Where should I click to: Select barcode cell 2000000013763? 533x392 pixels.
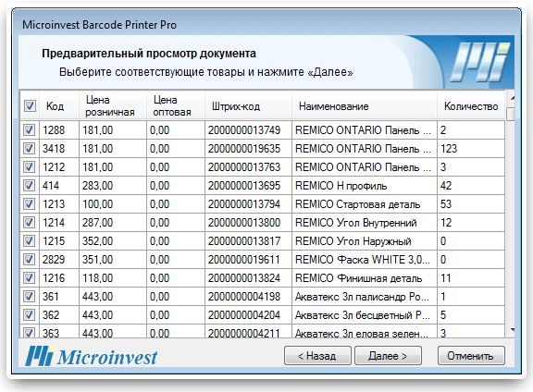(x=249, y=167)
